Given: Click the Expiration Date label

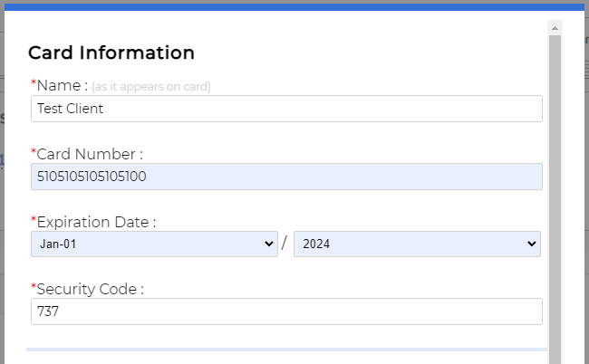Looking at the screenshot, I should tap(97, 222).
